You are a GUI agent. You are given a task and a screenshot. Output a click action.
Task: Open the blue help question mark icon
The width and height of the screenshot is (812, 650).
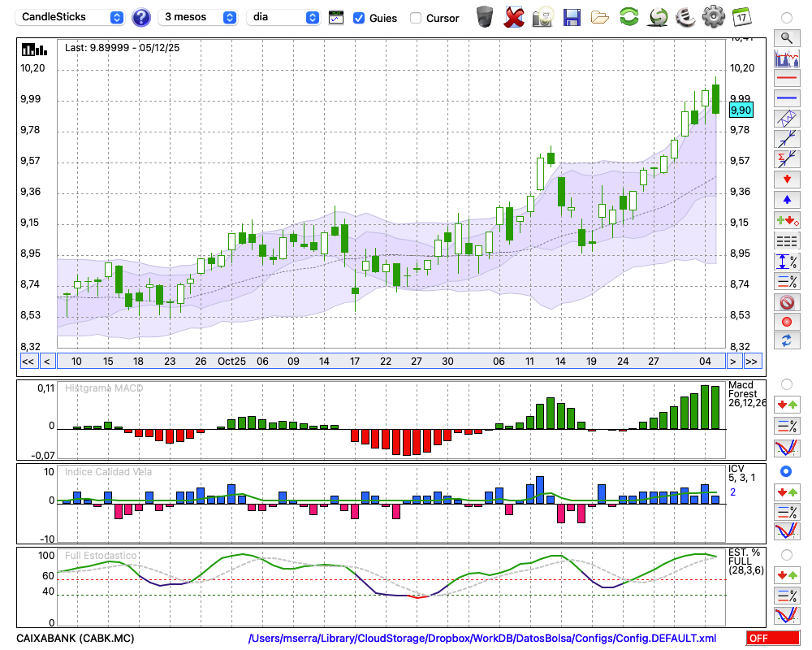pyautogui.click(x=140, y=18)
